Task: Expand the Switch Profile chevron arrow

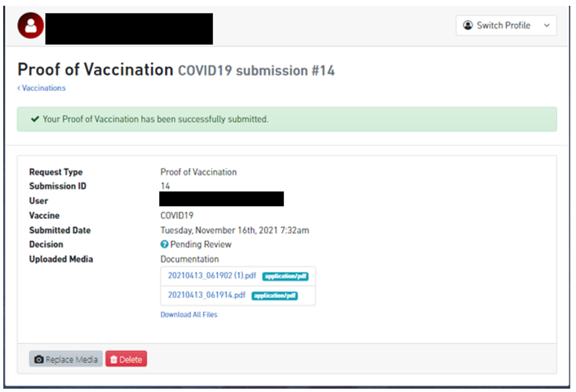Action: [x=546, y=25]
